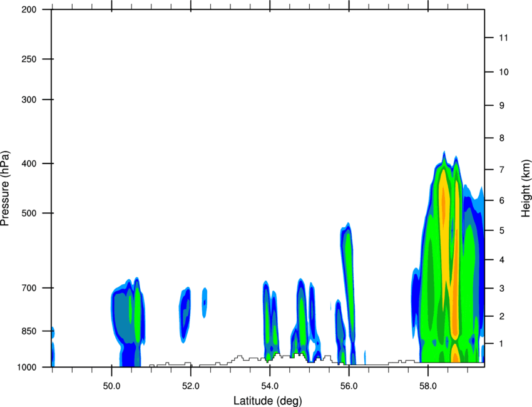Screen dimensions: 532x407
Task: Click the 52.0 latitude label
Action: click(191, 386)
